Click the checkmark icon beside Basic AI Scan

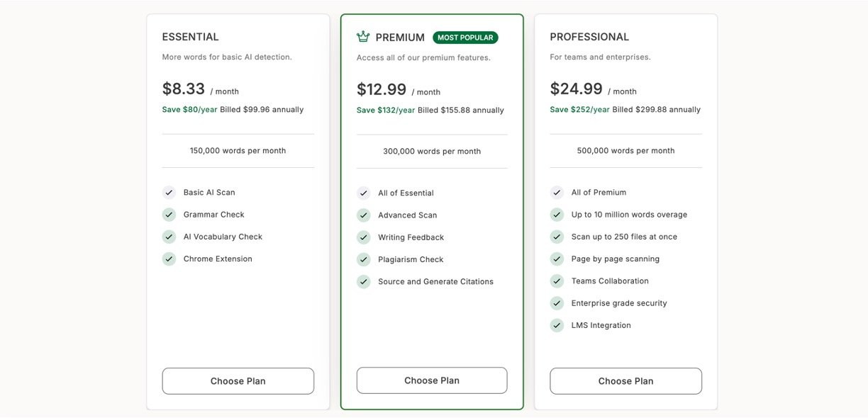pos(169,192)
